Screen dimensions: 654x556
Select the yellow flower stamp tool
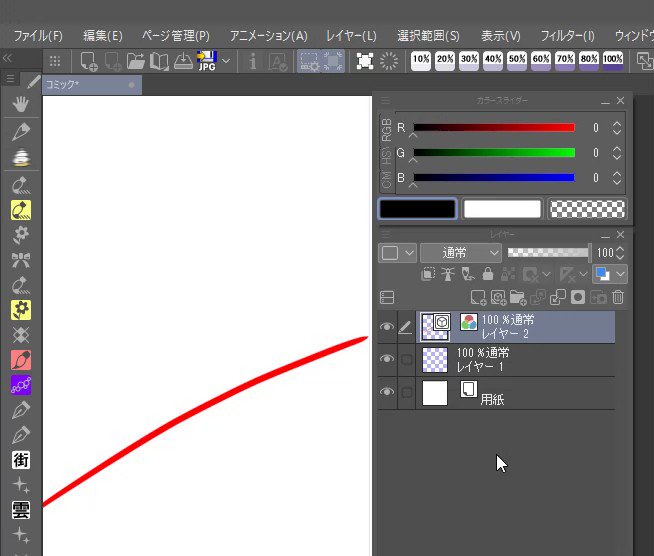(x=21, y=310)
